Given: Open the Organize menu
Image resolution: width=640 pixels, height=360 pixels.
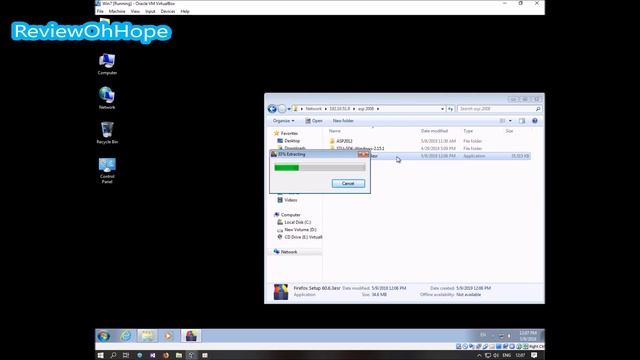Looking at the screenshot, I should pos(283,121).
